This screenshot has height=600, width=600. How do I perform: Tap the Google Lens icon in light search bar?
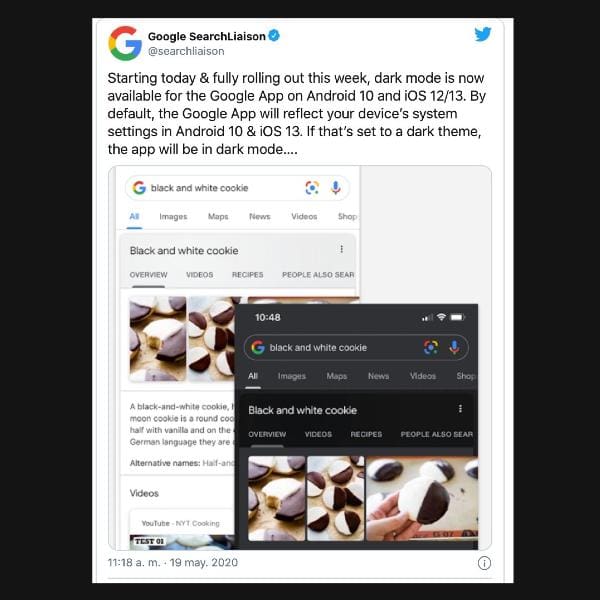coord(312,188)
